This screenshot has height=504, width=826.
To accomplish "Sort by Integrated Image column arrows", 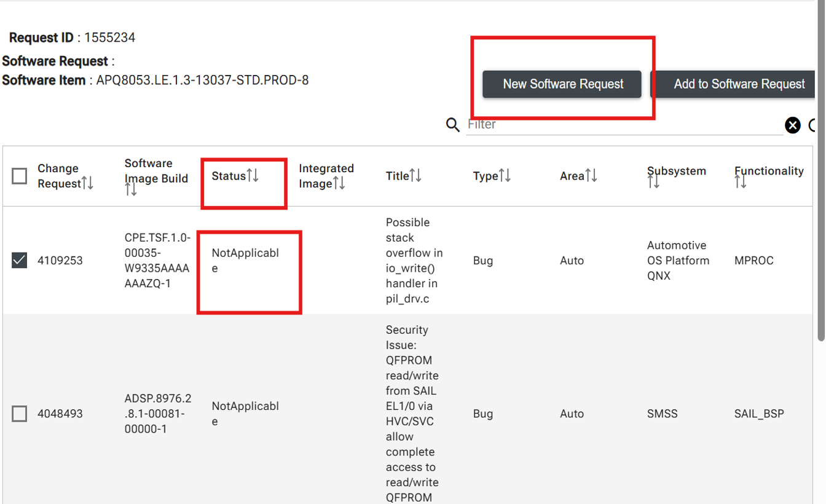I will click(x=339, y=183).
